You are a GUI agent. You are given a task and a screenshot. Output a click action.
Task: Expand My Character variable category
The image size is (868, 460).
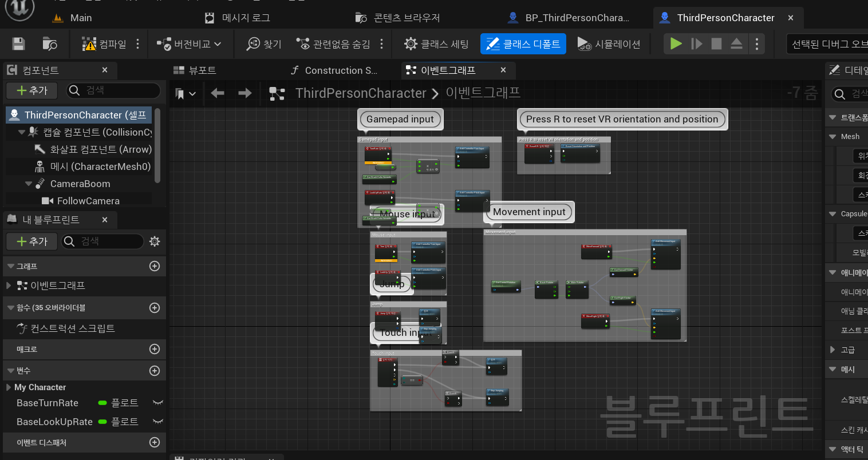[x=8, y=387]
